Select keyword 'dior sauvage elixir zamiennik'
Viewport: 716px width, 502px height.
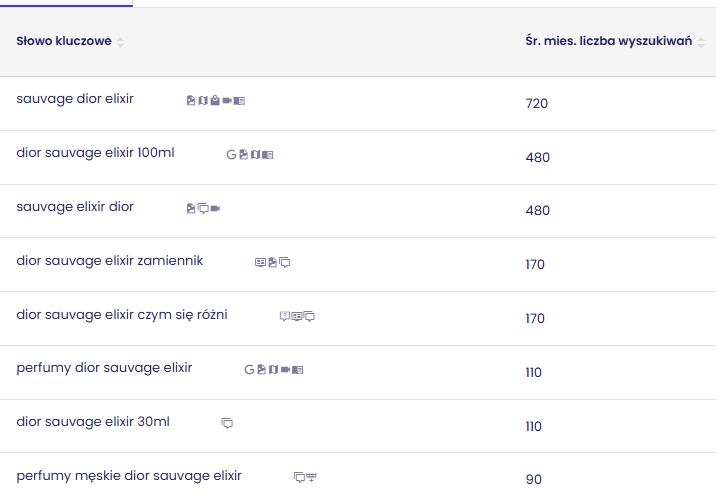click(109, 261)
